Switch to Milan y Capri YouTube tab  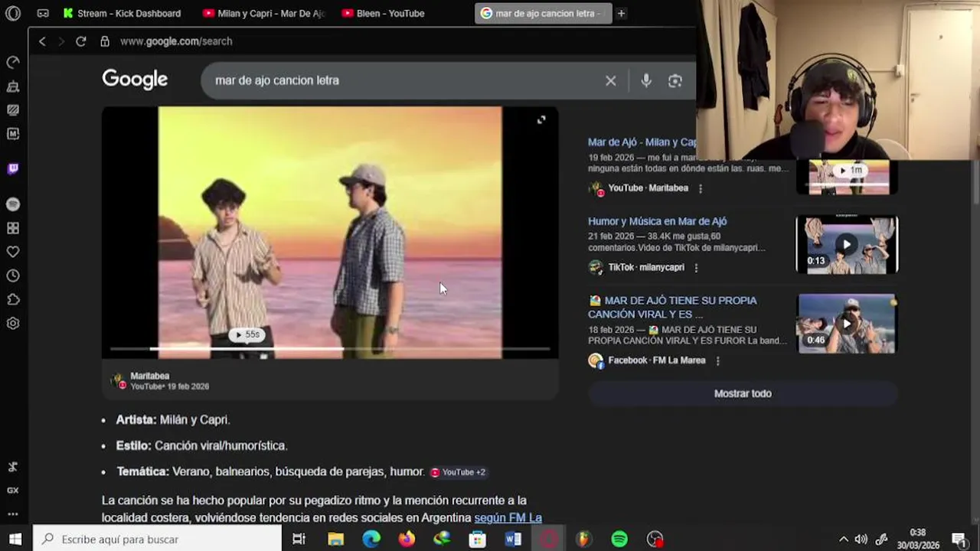(265, 13)
